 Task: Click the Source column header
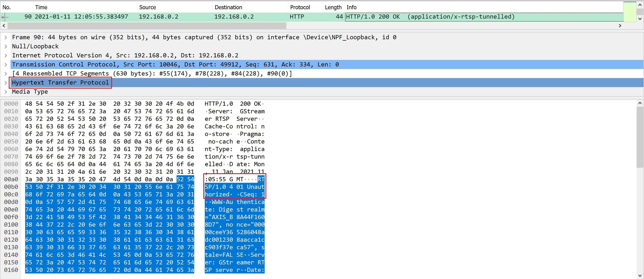point(148,7)
